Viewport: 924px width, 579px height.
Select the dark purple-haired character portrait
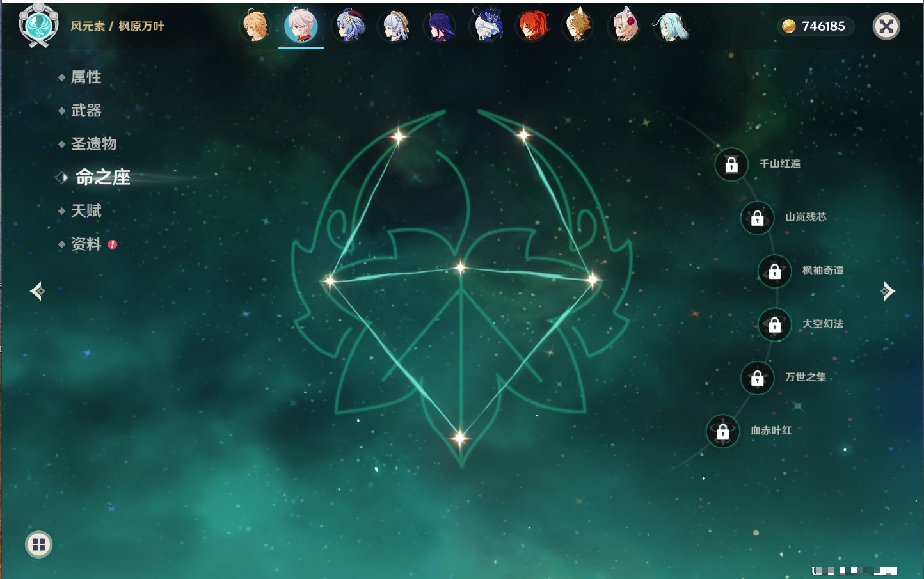coord(440,26)
